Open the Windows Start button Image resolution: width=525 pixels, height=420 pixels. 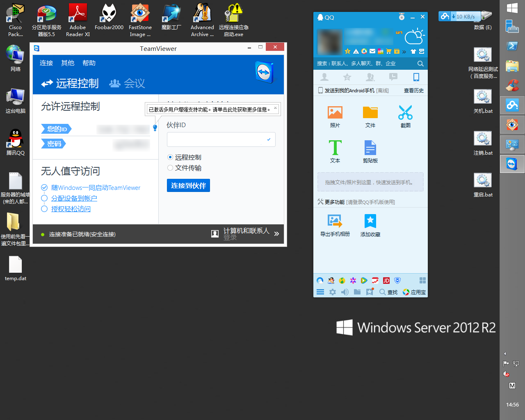pos(512,8)
